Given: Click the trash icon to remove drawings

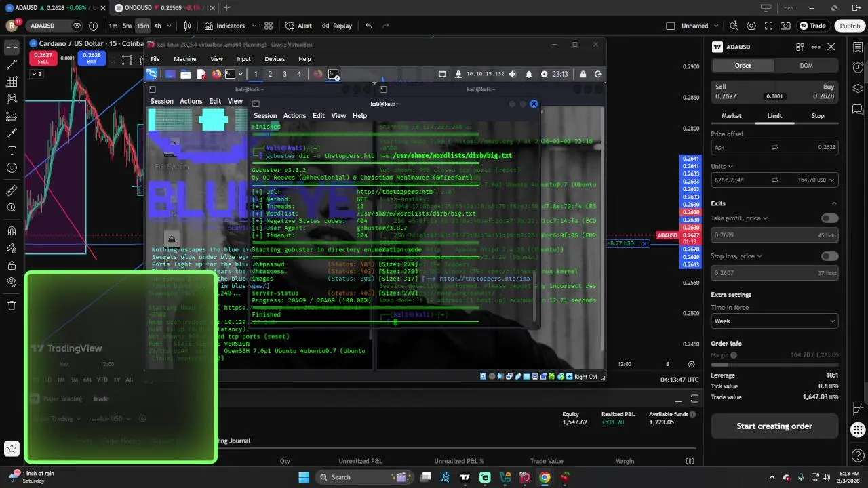Looking at the screenshot, I should [12, 306].
